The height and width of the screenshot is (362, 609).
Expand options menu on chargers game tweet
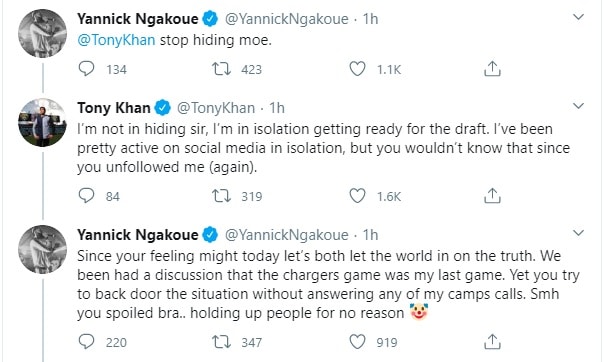coord(578,233)
